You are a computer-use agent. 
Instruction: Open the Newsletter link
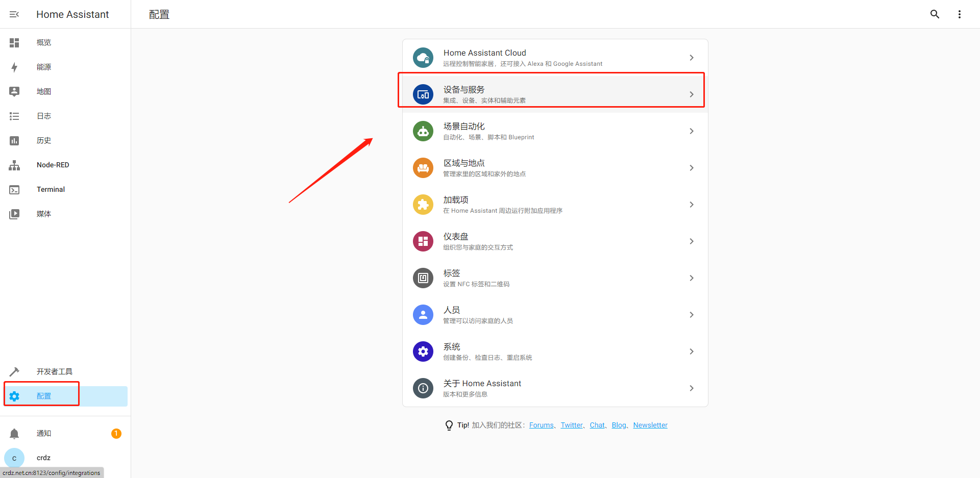650,425
